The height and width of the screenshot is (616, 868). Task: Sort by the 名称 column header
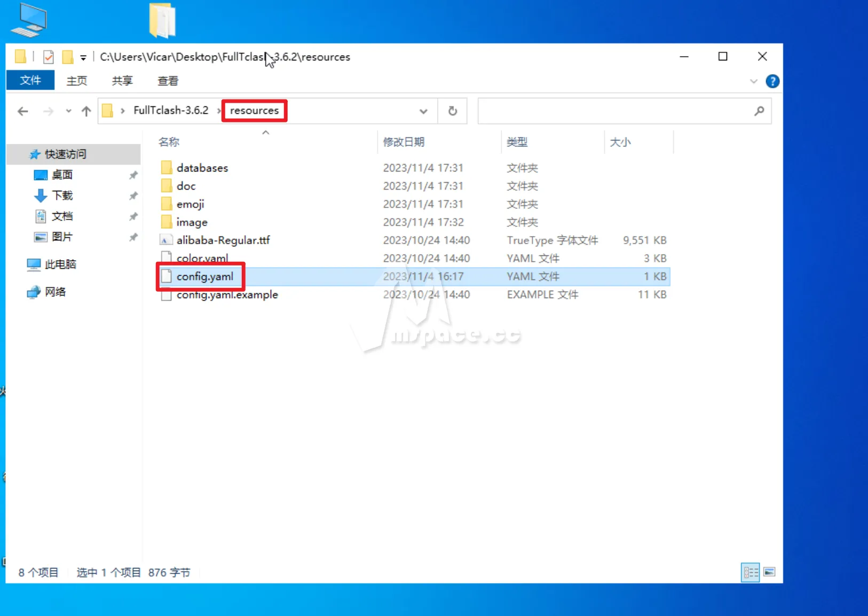tap(169, 142)
